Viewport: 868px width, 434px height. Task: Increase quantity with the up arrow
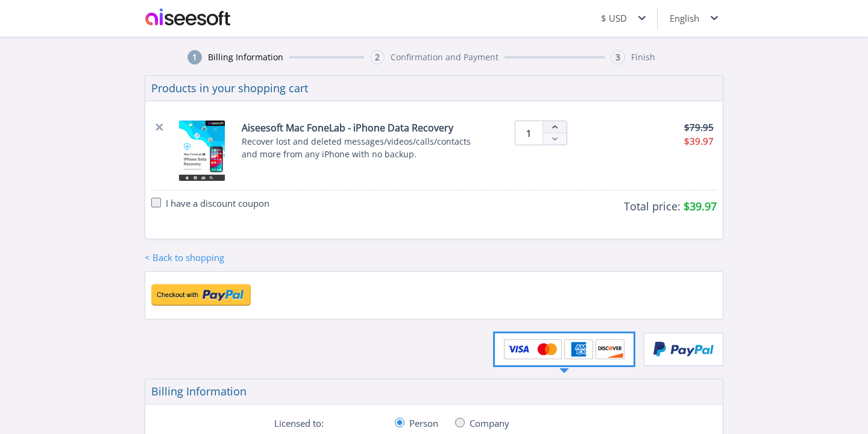tap(555, 126)
